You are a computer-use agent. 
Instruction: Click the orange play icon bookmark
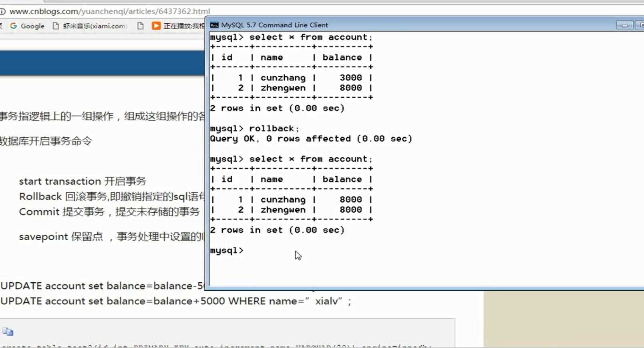pyautogui.click(x=156, y=26)
